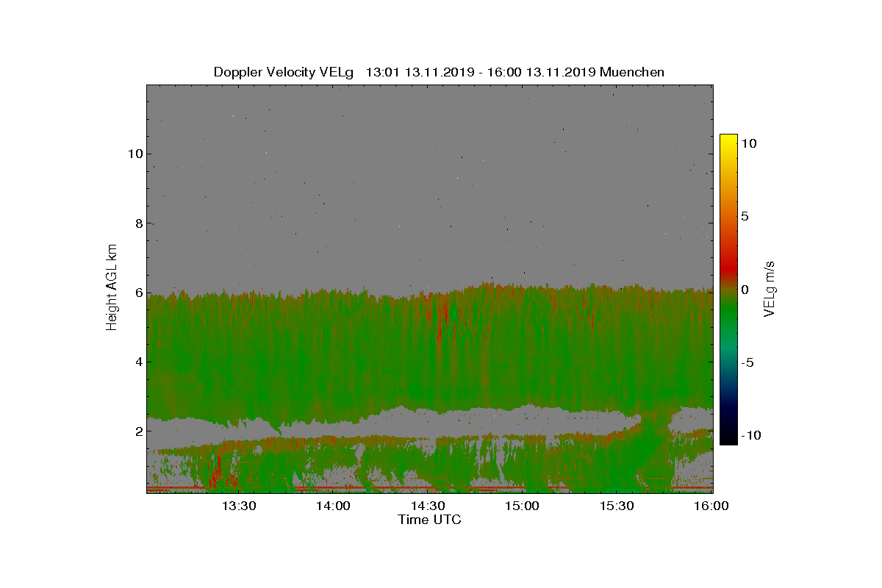882x588 pixels.
Task: Click the 14:30 time tick label
Action: point(428,506)
